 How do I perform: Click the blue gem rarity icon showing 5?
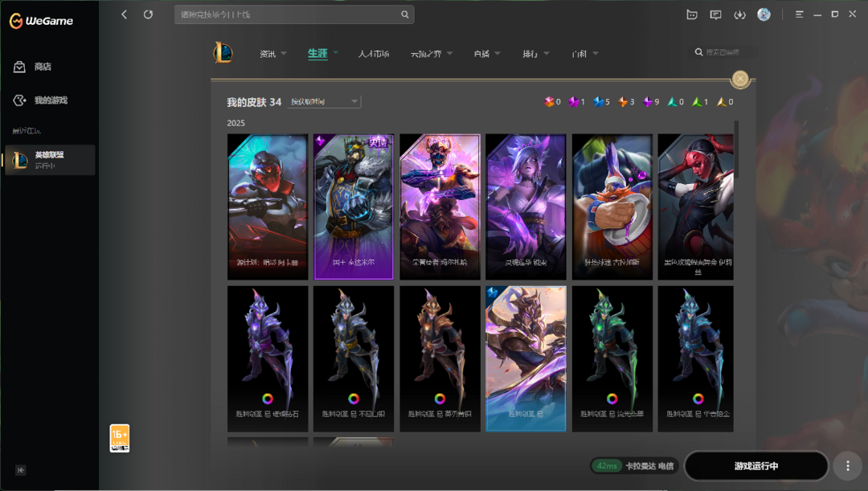coord(599,102)
